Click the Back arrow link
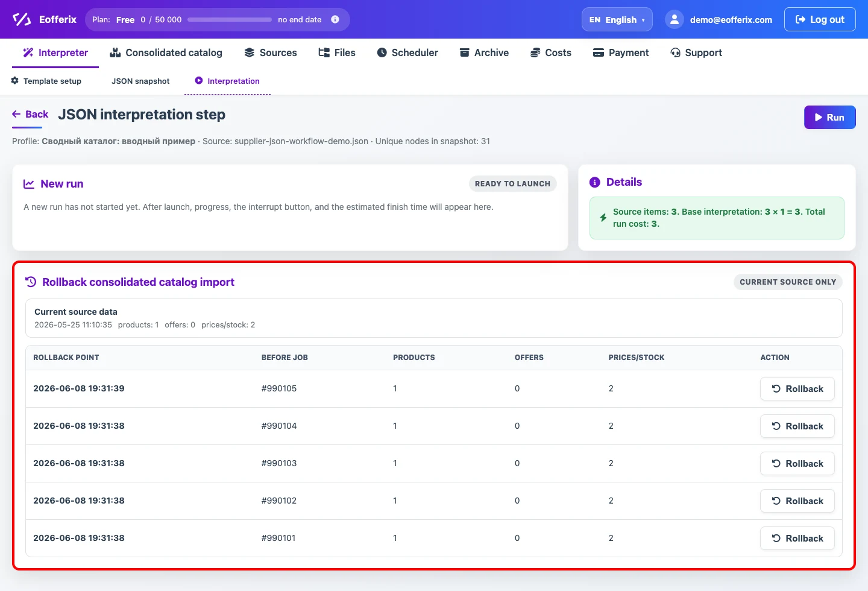 [x=30, y=114]
